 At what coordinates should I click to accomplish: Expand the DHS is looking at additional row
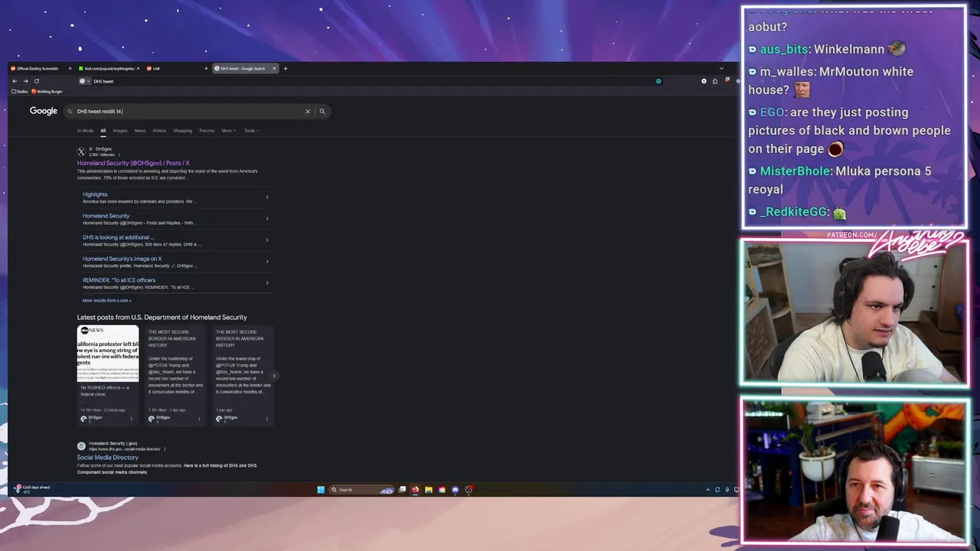point(175,240)
